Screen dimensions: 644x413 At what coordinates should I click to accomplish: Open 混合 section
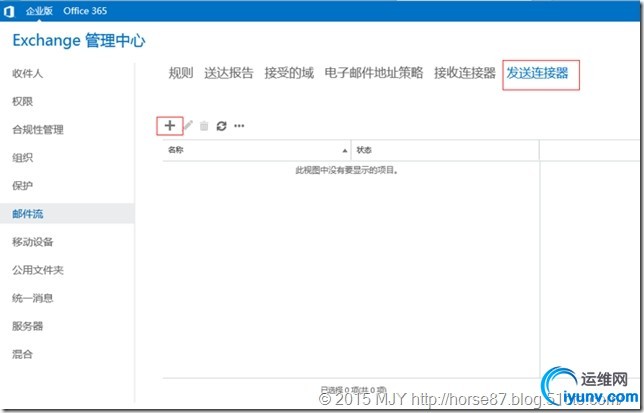[23, 354]
